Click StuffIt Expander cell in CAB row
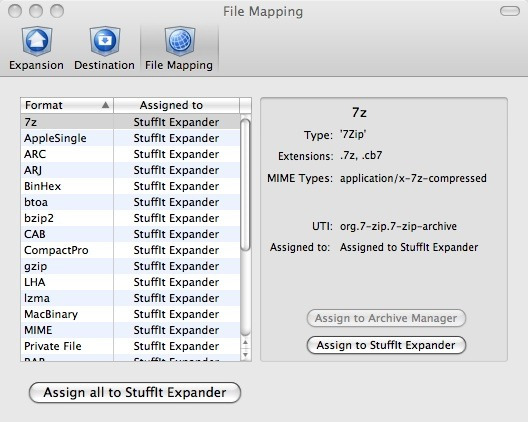Screen dimensions: 528x422 coord(176,234)
